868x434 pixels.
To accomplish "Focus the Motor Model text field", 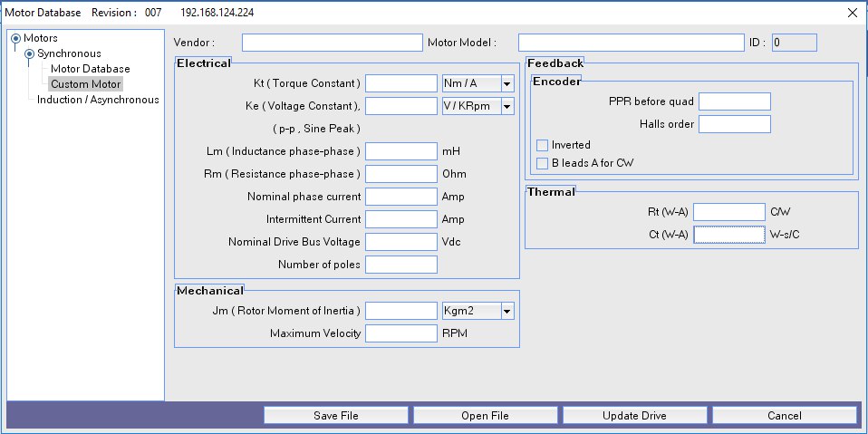I will (x=631, y=43).
